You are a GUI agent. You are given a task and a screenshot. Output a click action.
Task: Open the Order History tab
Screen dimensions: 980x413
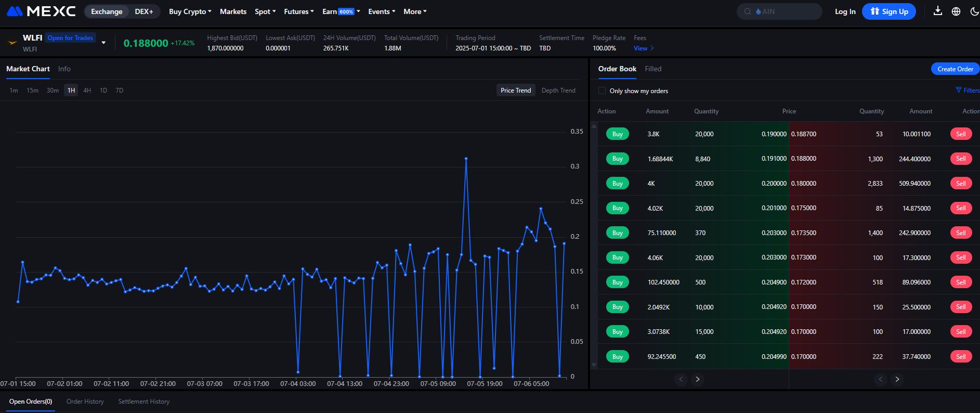(x=85, y=402)
